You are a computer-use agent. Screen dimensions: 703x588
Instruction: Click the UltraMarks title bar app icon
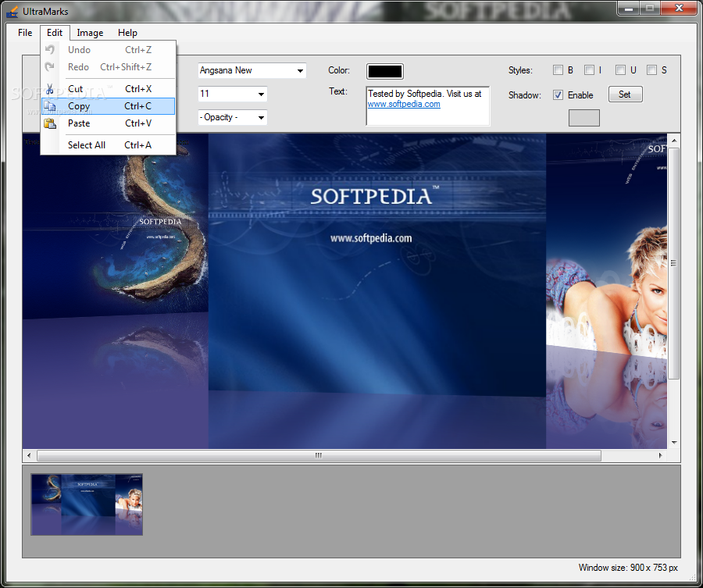pyautogui.click(x=12, y=11)
